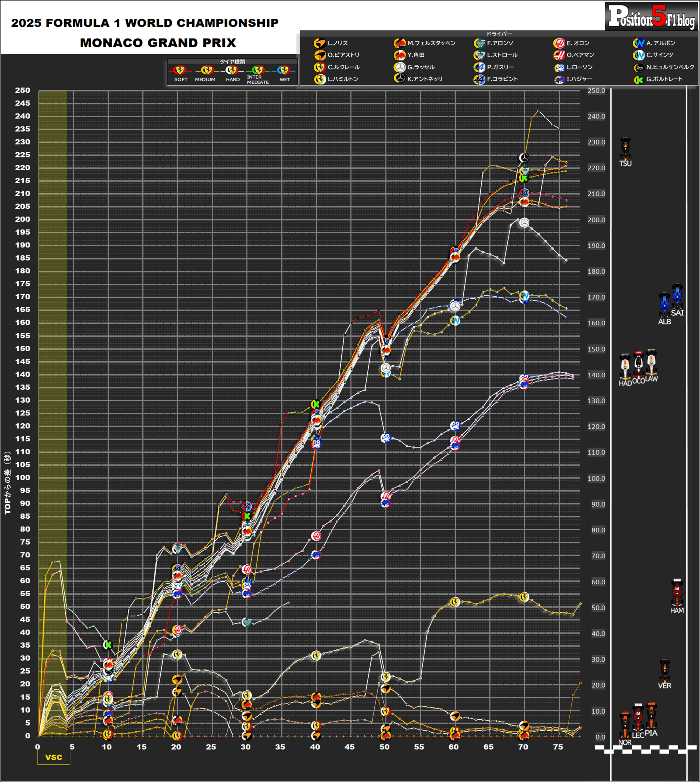This screenshot has height=782, width=700.
Task: Click the "100.0" right axis label
Action: (x=596, y=478)
